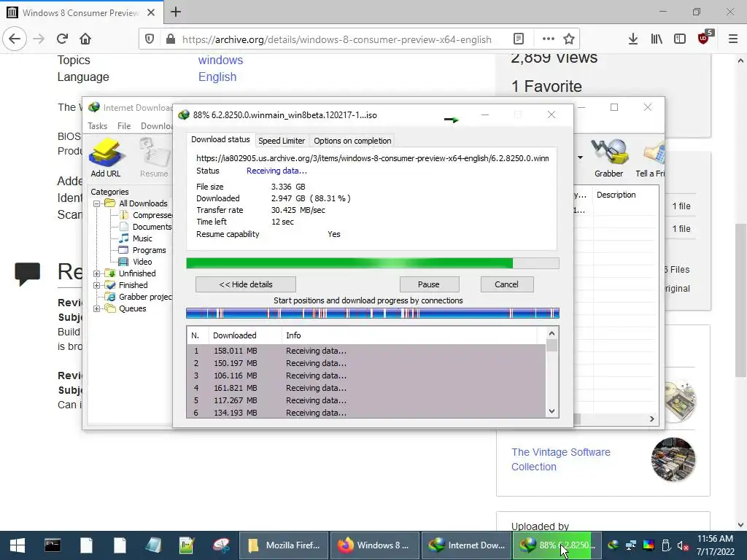This screenshot has height=560, width=747.
Task: Open Firefox hamburger menu
Action: pyautogui.click(x=733, y=39)
